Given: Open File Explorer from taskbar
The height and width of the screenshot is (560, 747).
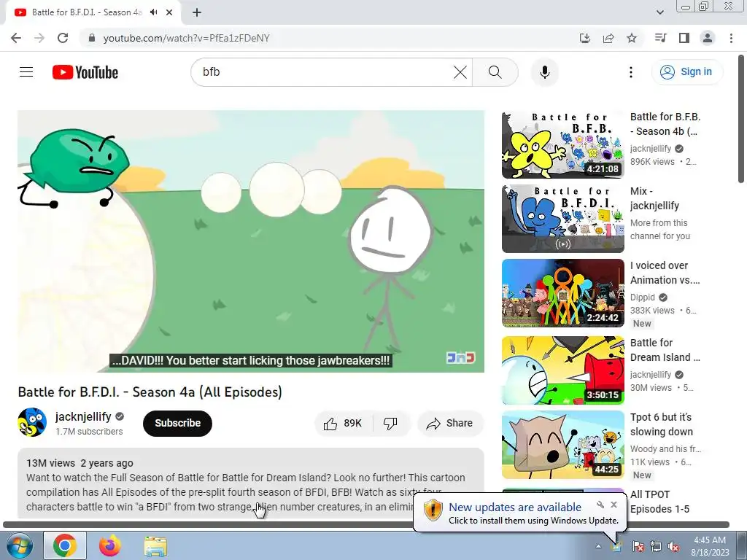Looking at the screenshot, I should (x=155, y=547).
